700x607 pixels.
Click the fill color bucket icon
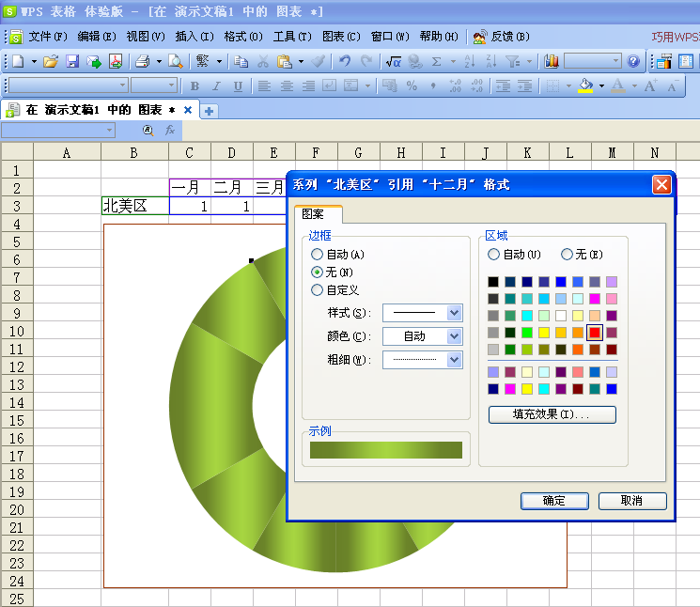tap(586, 86)
